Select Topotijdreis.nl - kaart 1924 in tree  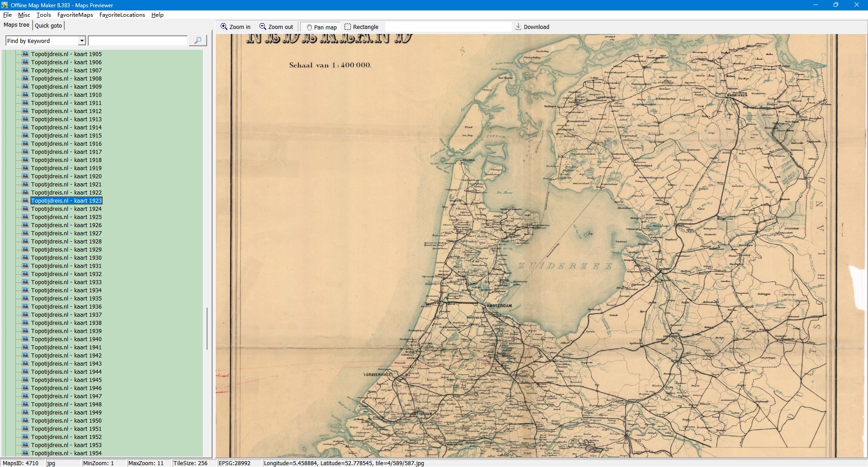[x=66, y=209]
